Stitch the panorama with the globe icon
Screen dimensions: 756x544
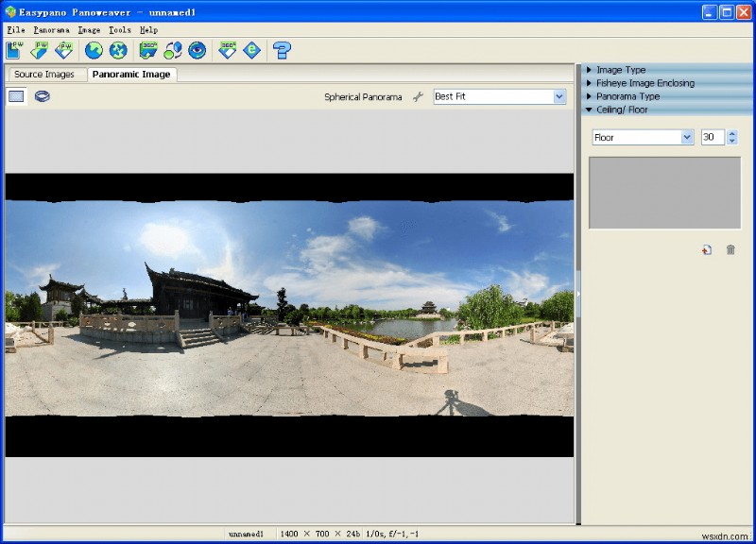93,51
